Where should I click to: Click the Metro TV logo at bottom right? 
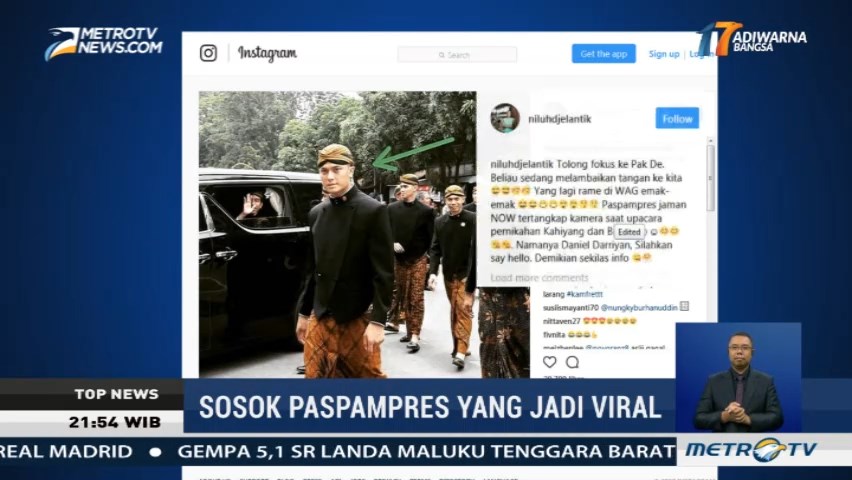tap(751, 450)
